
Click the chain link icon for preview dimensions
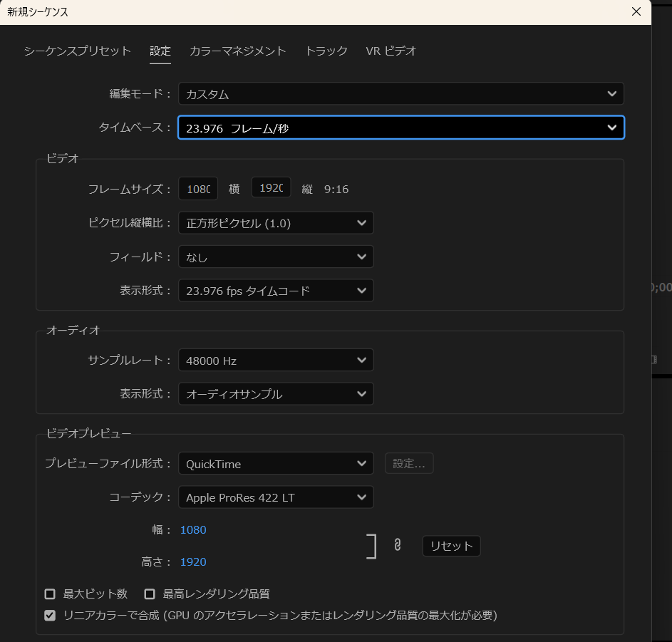pos(398,545)
